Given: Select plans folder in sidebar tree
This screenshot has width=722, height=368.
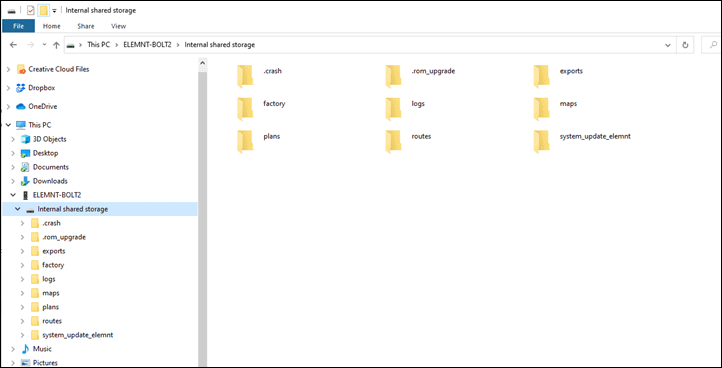Looking at the screenshot, I should (50, 307).
